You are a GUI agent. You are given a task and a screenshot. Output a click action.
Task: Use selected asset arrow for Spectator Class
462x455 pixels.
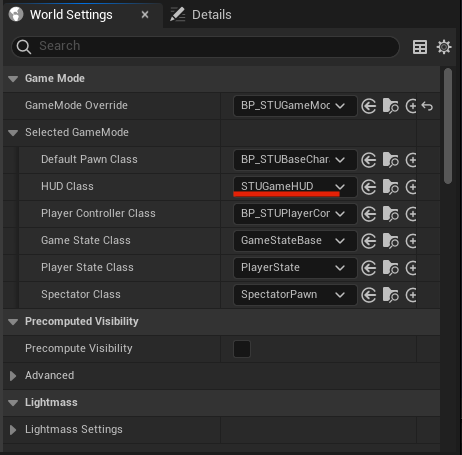tap(369, 295)
